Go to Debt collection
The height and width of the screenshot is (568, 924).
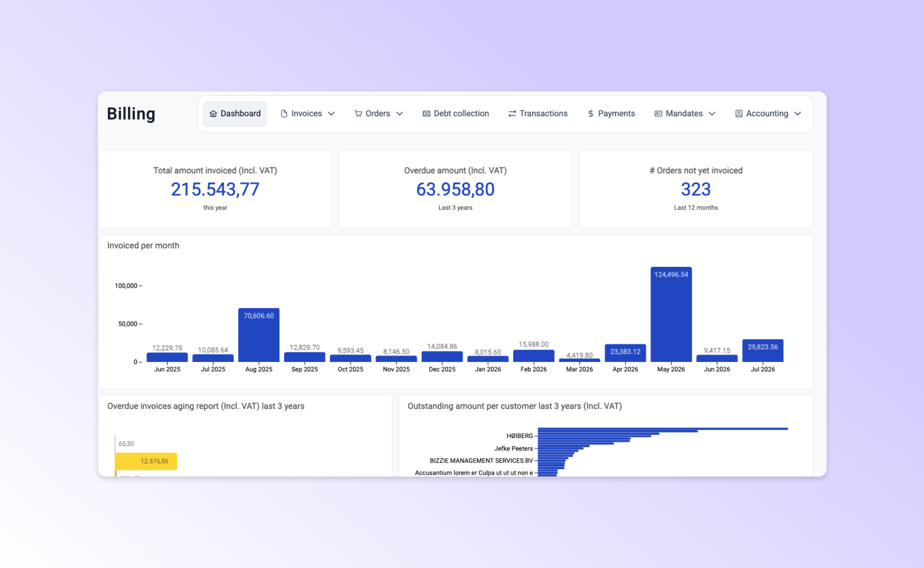click(x=456, y=114)
